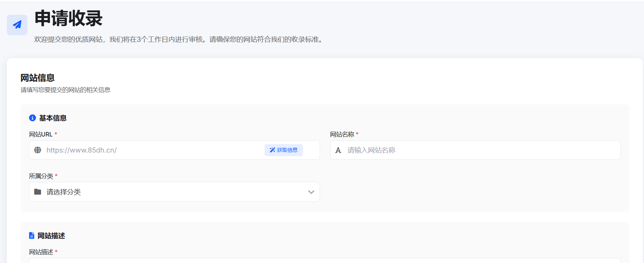Click the chevron arrow in 所属分类 selector
This screenshot has height=263, width=644.
click(x=311, y=192)
